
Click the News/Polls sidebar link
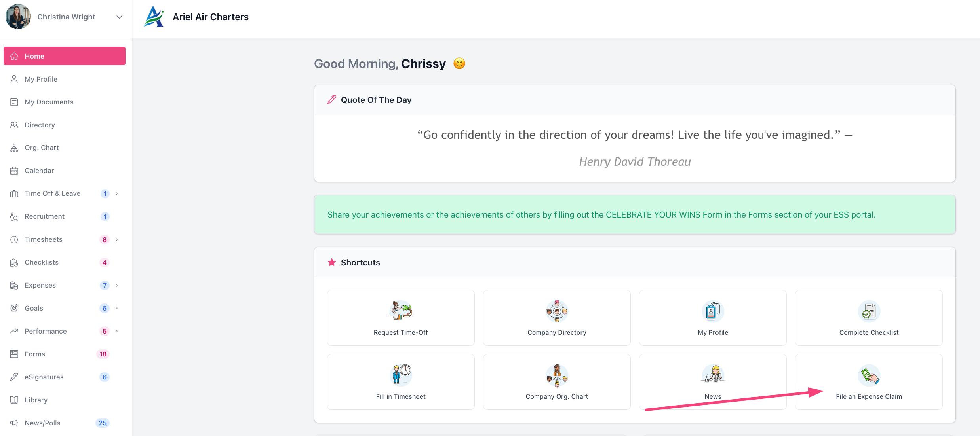pyautogui.click(x=42, y=423)
